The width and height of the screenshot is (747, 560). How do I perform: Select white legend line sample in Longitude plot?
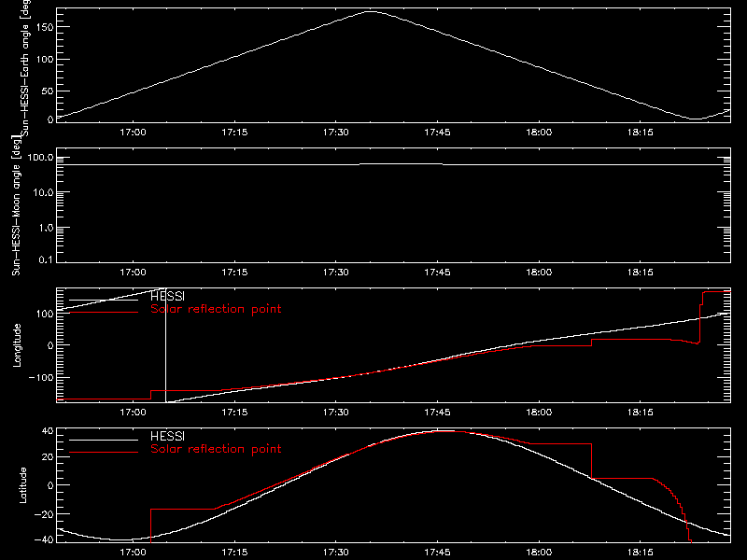(x=104, y=300)
